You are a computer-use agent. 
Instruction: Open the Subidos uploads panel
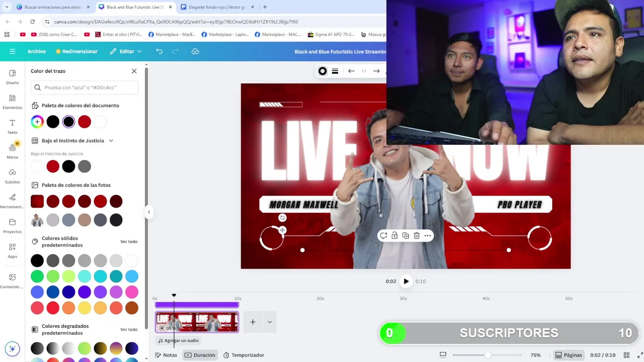coord(12,176)
